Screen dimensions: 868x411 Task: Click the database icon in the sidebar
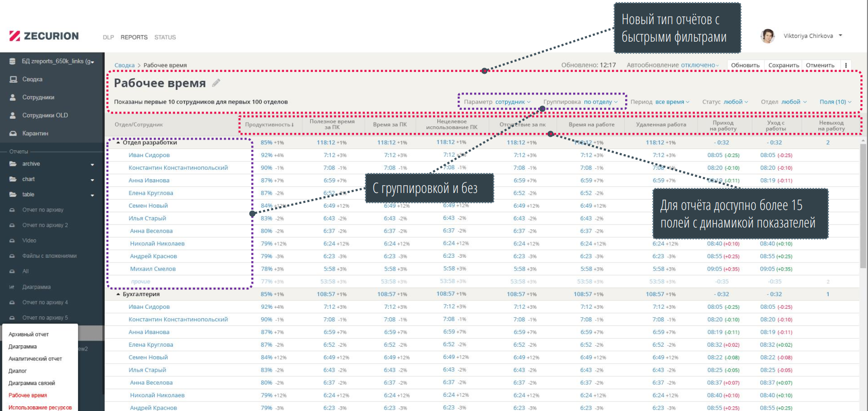13,61
